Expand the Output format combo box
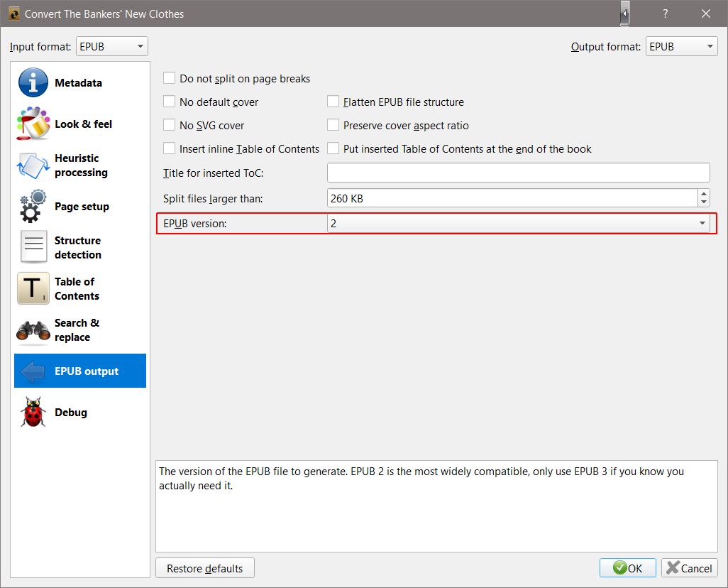 681,47
